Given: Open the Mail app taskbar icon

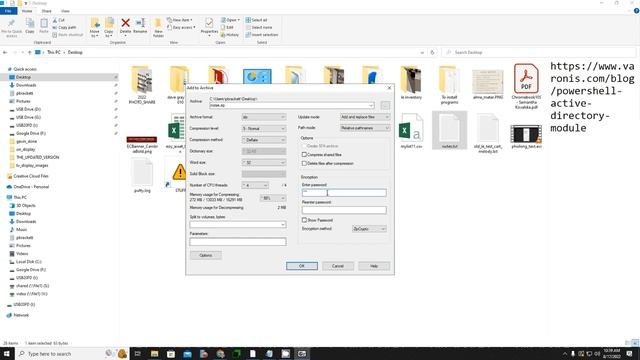Looking at the screenshot, I should 187,353.
